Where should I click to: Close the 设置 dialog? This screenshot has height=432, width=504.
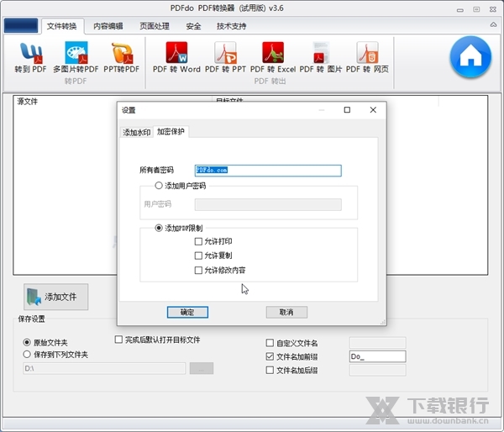[373, 110]
